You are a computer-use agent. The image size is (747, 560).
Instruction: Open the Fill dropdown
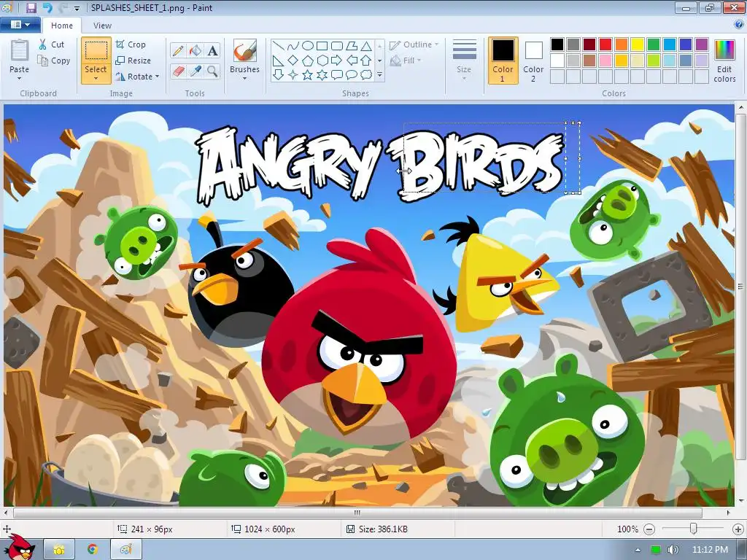(406, 61)
